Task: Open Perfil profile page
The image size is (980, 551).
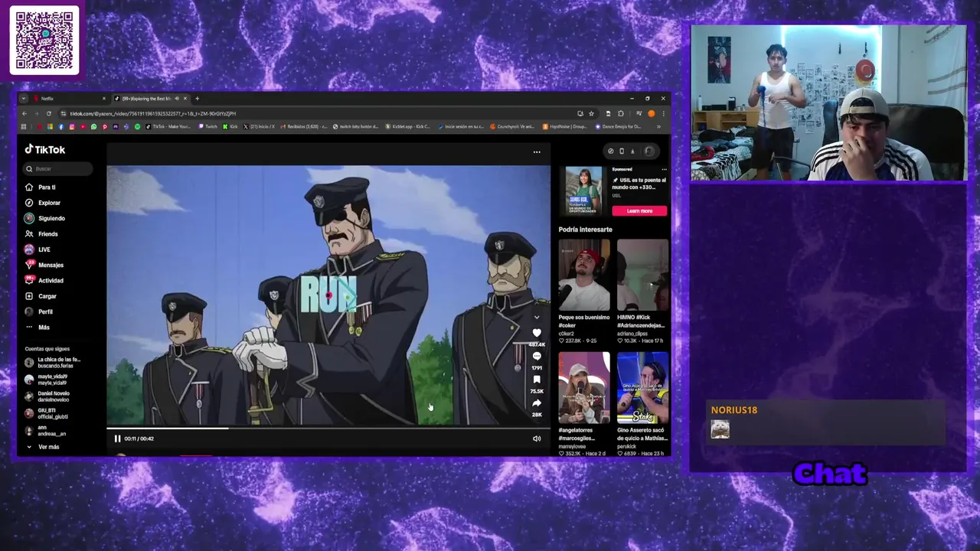Action: pyautogui.click(x=39, y=311)
